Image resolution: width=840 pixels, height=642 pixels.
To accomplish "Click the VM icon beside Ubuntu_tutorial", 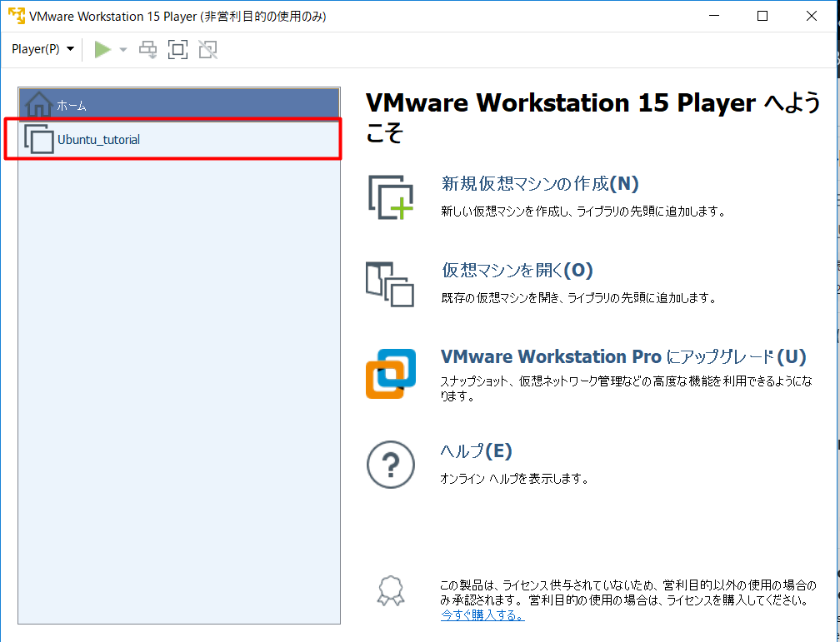I will click(39, 139).
